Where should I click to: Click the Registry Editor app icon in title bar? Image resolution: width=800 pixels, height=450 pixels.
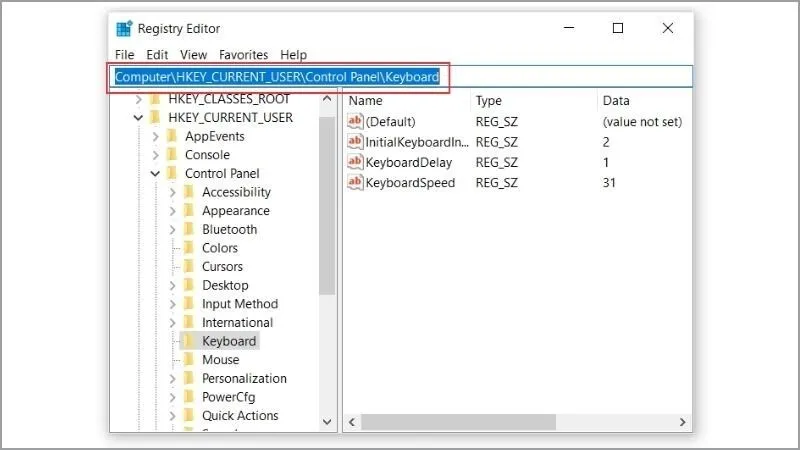click(124, 29)
